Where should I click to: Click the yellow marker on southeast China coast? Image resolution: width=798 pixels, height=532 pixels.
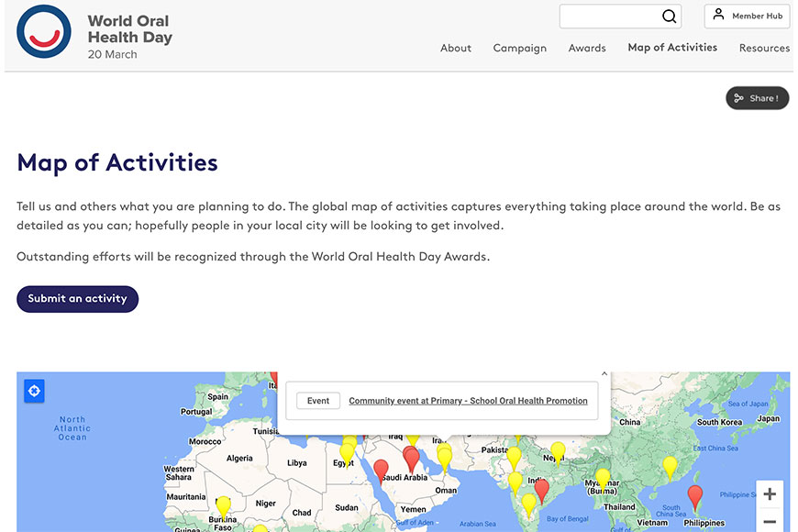pos(670,467)
